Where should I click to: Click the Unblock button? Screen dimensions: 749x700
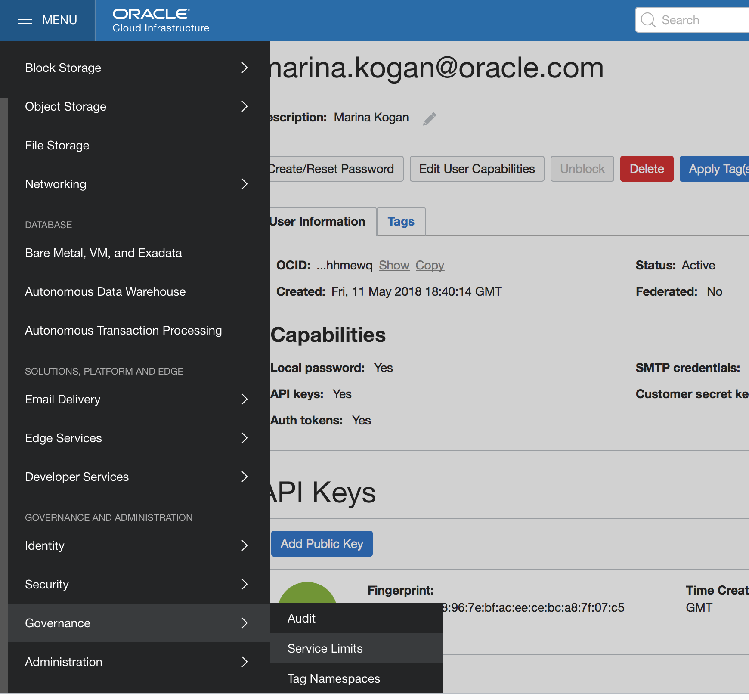click(582, 169)
